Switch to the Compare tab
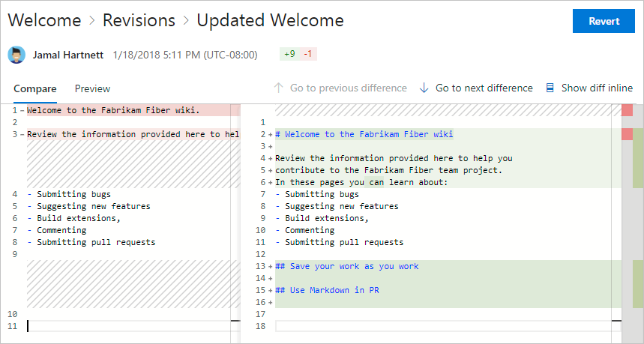The image size is (644, 344). click(35, 88)
